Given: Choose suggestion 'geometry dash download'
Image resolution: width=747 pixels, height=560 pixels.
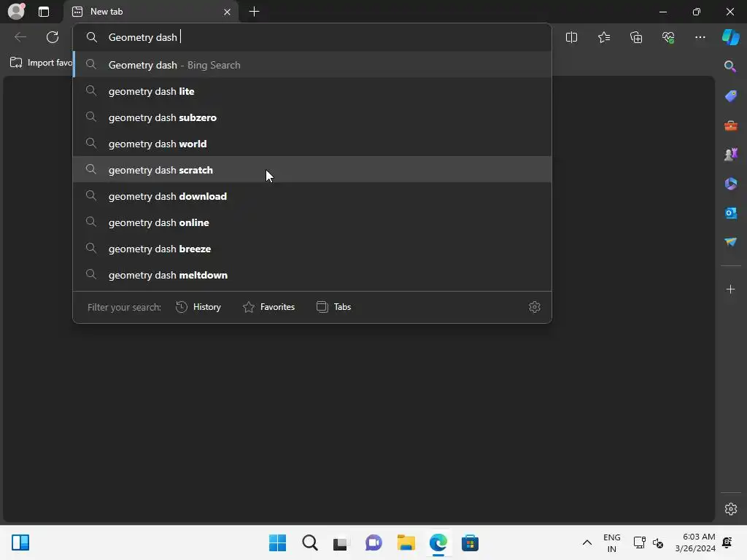Looking at the screenshot, I should click(312, 195).
